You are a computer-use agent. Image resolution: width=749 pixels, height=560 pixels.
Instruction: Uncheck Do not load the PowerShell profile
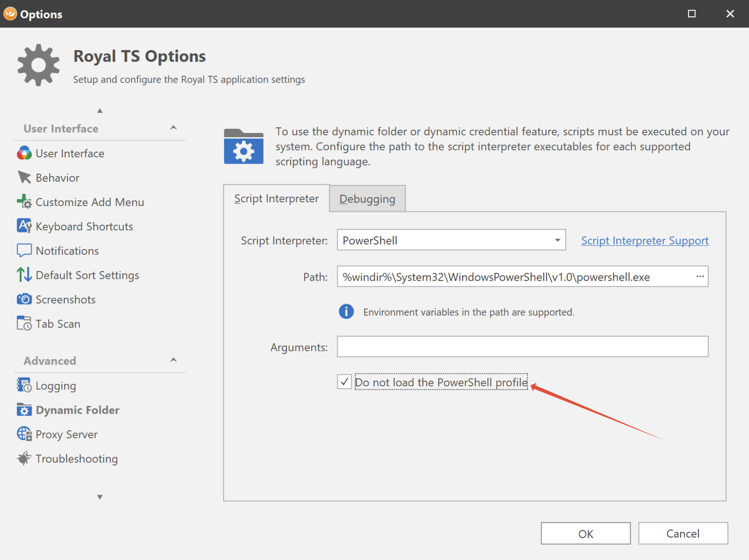tap(344, 382)
